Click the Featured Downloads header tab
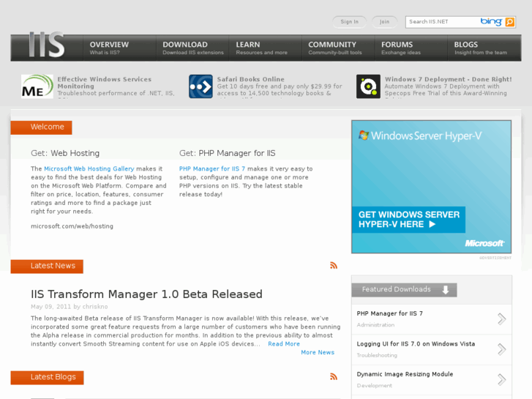 pos(404,290)
